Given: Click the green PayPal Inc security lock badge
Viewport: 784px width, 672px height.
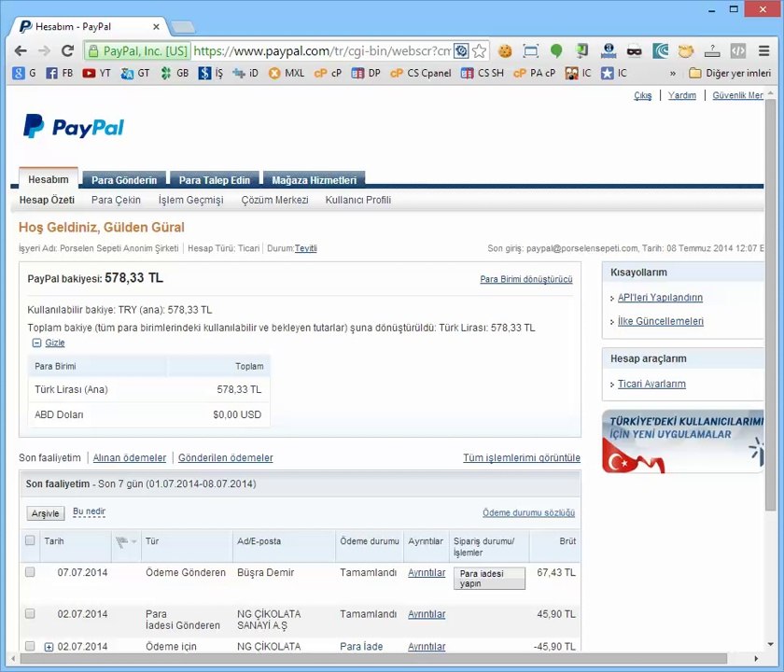Looking at the screenshot, I should point(137,50).
